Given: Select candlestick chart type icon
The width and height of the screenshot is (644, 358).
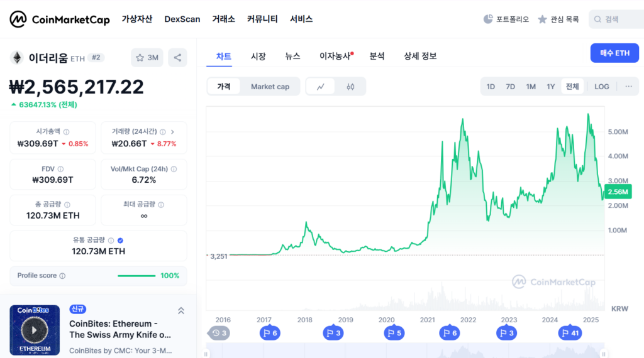Looking at the screenshot, I should pos(350,87).
